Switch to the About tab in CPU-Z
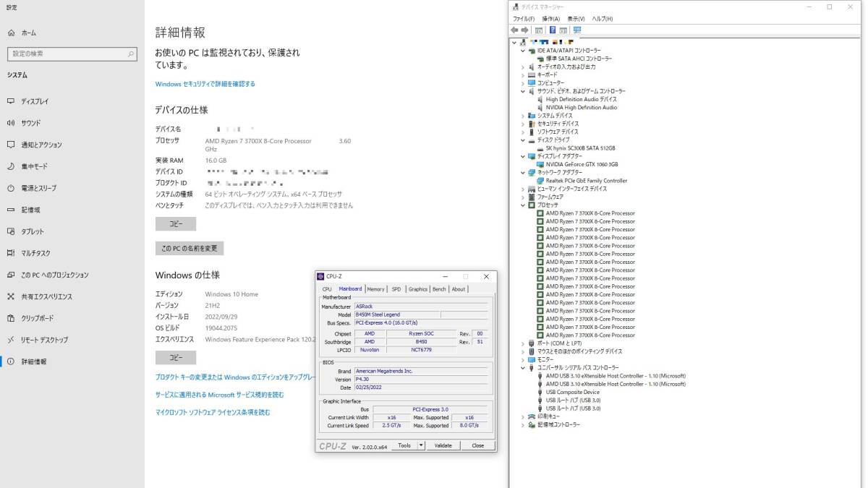The image size is (868, 488). pyautogui.click(x=459, y=289)
